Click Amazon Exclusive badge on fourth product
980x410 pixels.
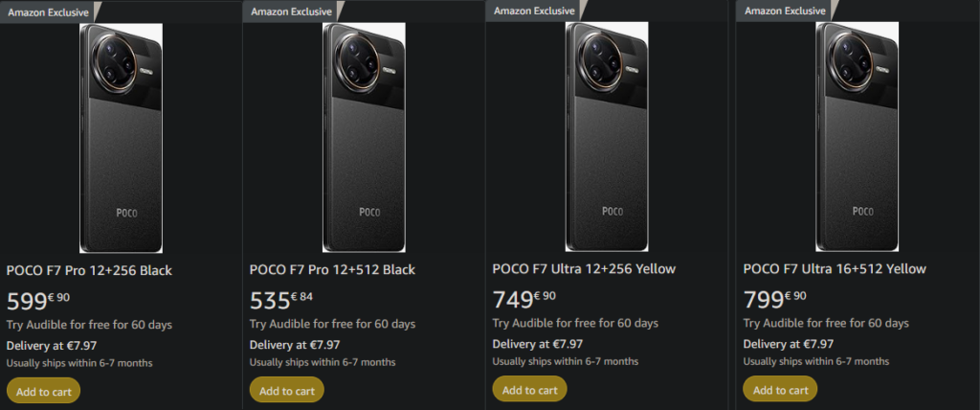point(785,11)
